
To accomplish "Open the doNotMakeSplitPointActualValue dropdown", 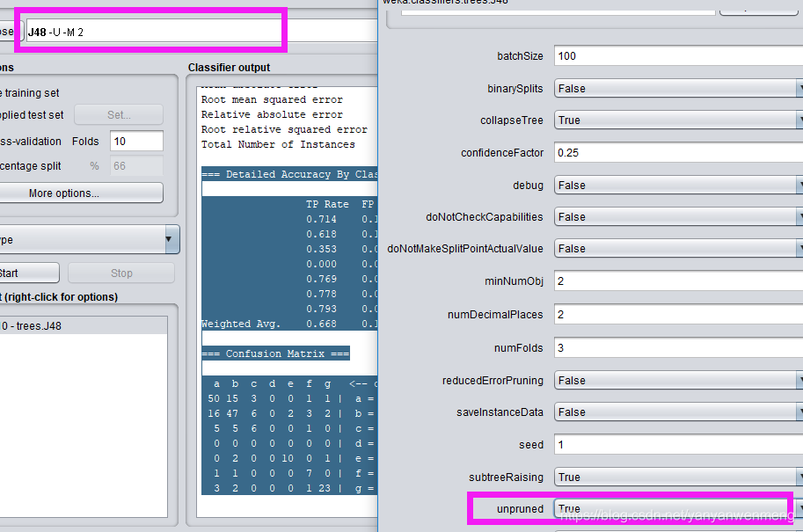I will 679,249.
